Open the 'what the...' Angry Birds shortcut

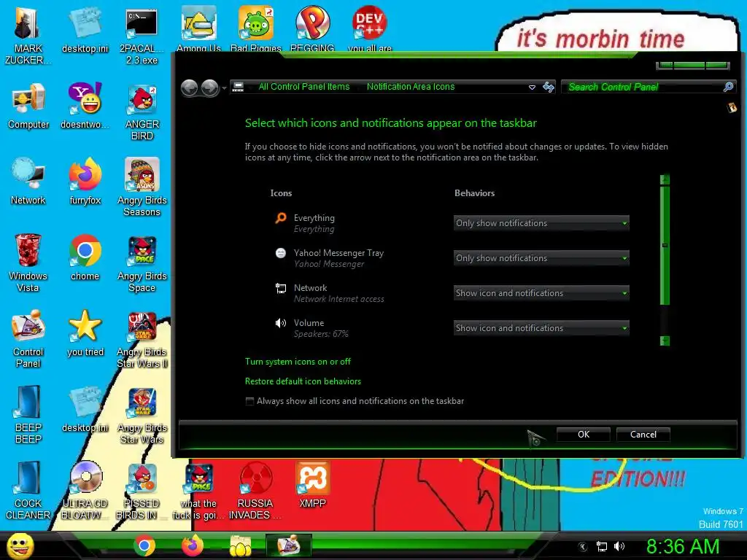click(198, 491)
